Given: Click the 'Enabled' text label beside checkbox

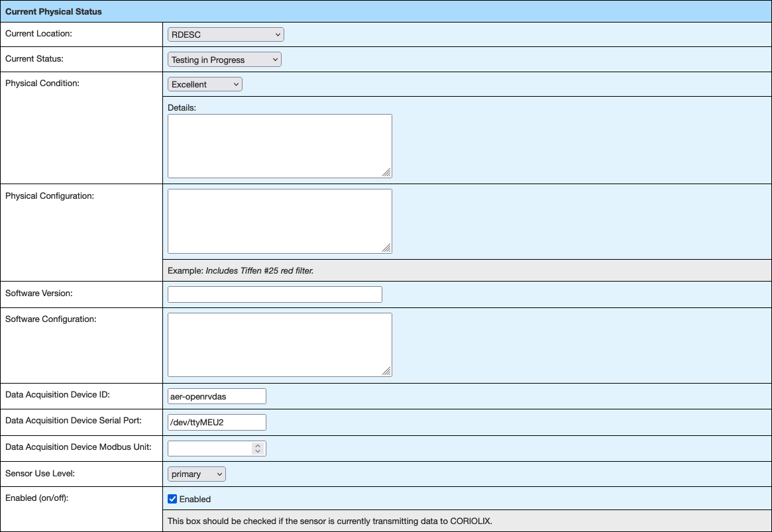Looking at the screenshot, I should (x=195, y=499).
